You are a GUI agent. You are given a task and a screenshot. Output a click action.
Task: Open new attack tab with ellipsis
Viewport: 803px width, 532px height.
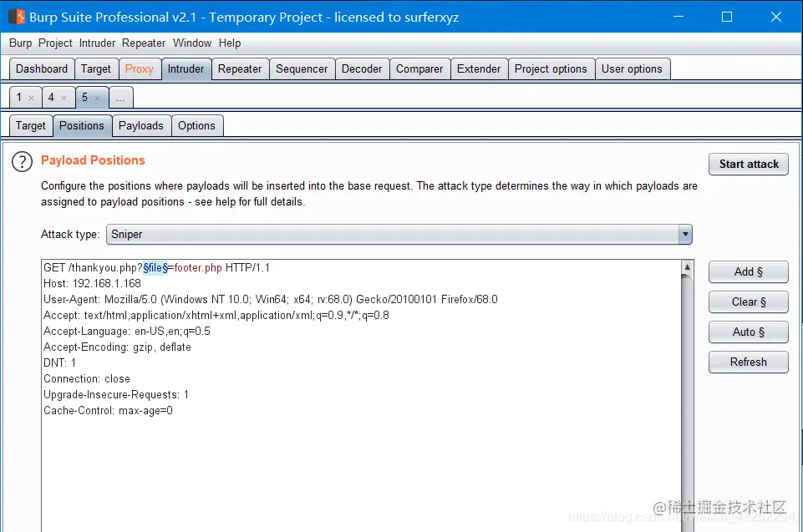(120, 98)
